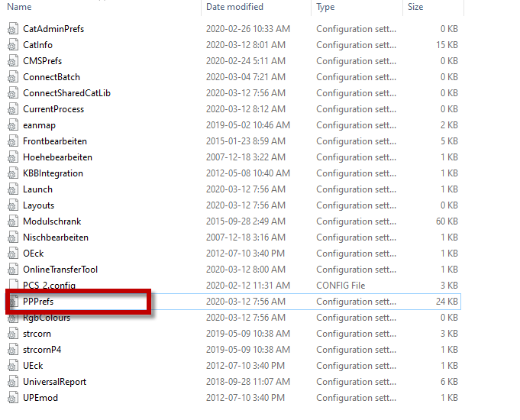Image resolution: width=520 pixels, height=420 pixels.
Task: Select the ConnectSharedCatLib file name
Action: 66,93
